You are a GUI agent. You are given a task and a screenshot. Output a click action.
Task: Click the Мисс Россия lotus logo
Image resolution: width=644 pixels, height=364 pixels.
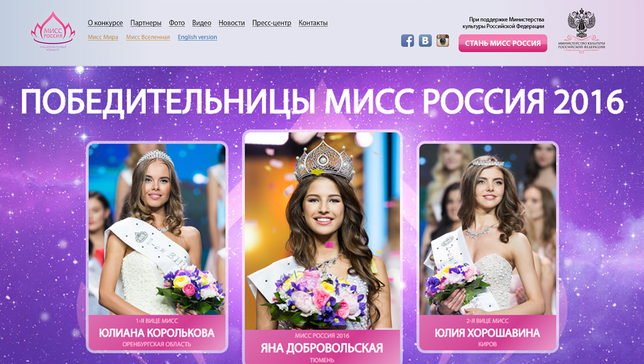pyautogui.click(x=53, y=32)
